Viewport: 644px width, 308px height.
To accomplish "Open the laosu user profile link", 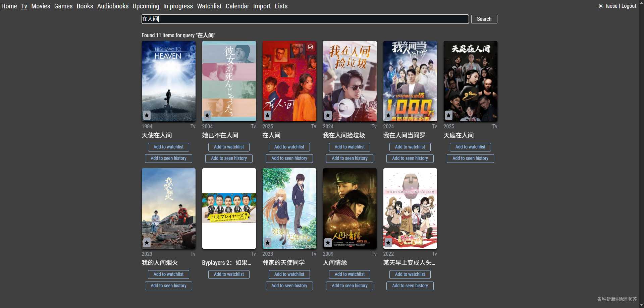I will tap(611, 6).
